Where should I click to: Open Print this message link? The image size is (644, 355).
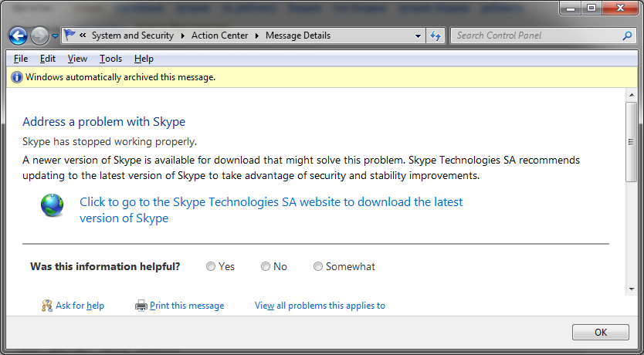187,306
